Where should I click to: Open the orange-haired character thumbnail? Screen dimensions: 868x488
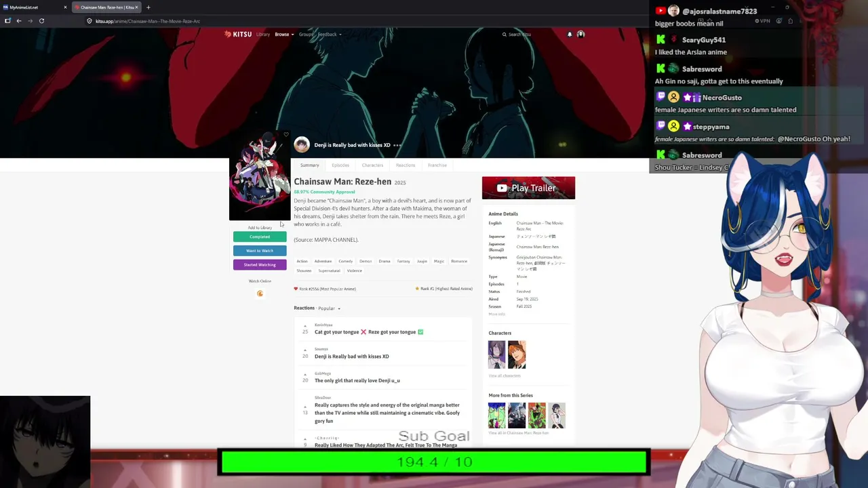pos(517,354)
